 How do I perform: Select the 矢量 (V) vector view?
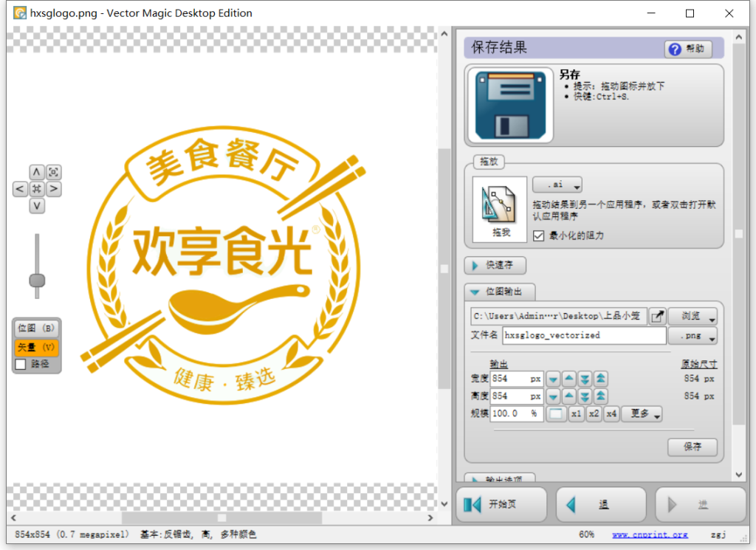point(36,347)
